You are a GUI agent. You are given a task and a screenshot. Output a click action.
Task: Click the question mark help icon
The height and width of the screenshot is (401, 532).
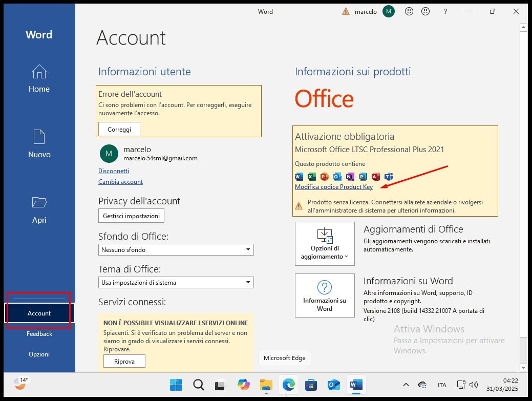[x=445, y=11]
